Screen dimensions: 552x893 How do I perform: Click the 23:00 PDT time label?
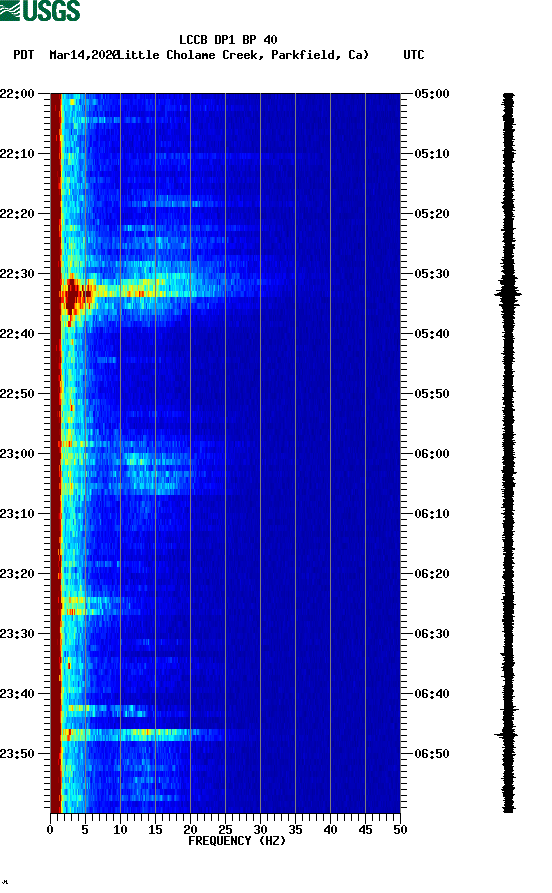17,454
